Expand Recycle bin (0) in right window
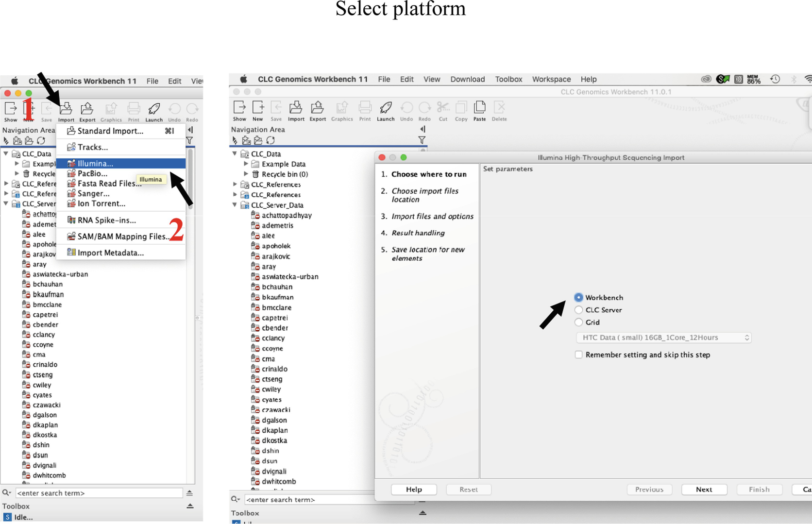The width and height of the screenshot is (812, 524). pos(246,174)
